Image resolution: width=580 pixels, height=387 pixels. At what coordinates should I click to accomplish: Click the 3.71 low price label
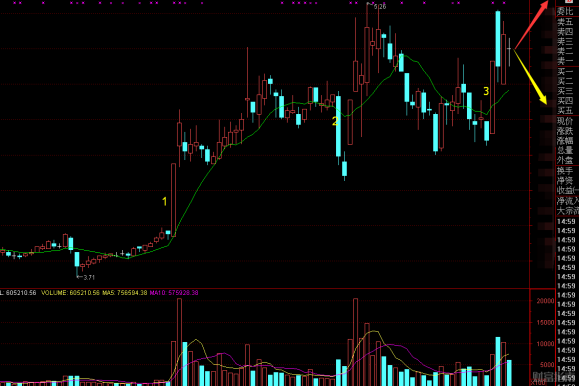point(88,277)
